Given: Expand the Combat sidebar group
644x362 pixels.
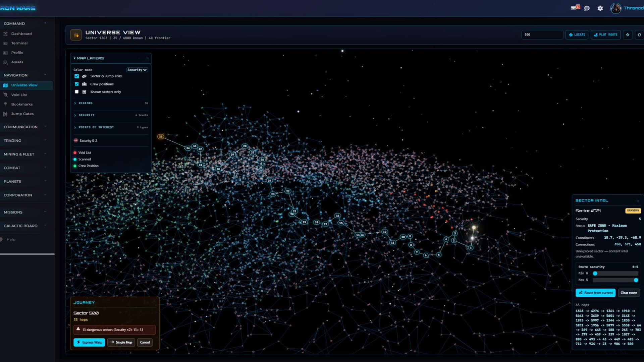Looking at the screenshot, I should [x=25, y=168].
